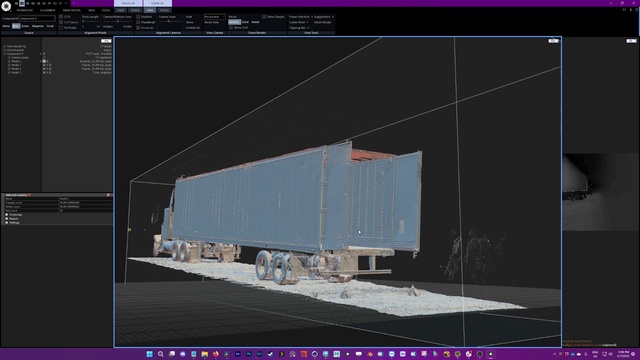Select Model 1 in the scene tree
The width and height of the screenshot is (640, 360).
pyautogui.click(x=16, y=61)
